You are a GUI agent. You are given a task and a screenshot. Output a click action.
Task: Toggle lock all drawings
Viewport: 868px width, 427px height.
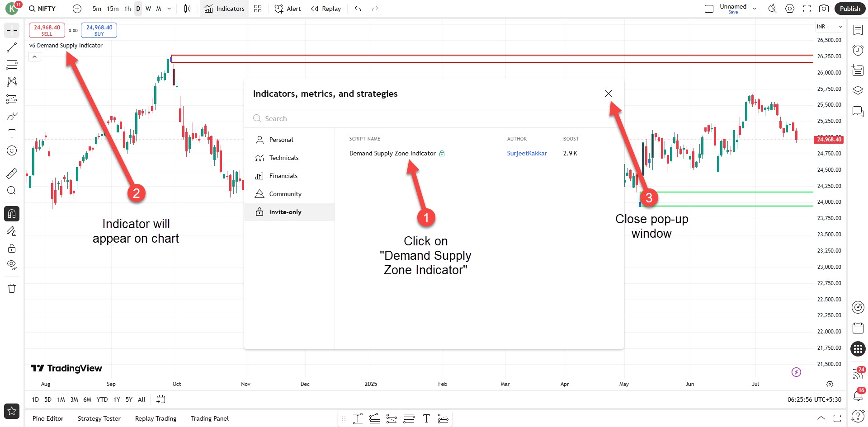click(x=12, y=248)
